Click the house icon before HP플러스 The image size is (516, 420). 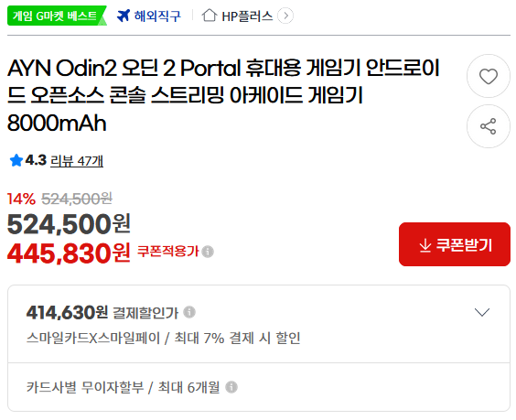(210, 16)
